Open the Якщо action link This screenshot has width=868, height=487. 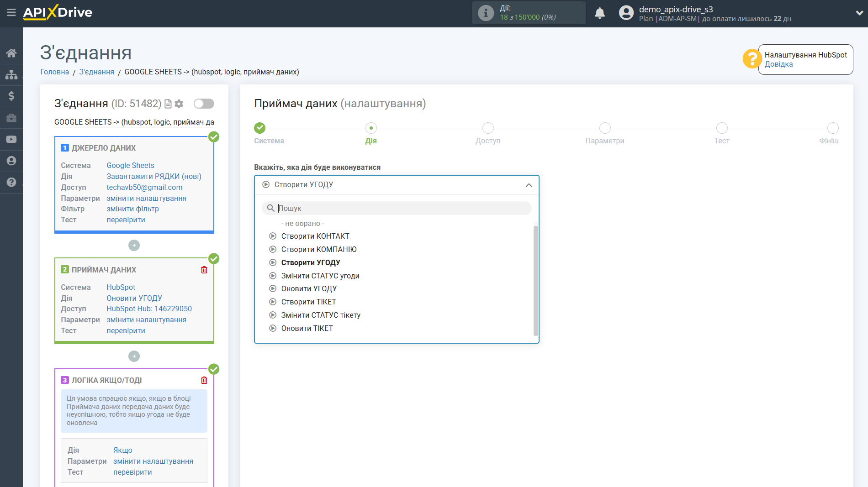coord(123,450)
